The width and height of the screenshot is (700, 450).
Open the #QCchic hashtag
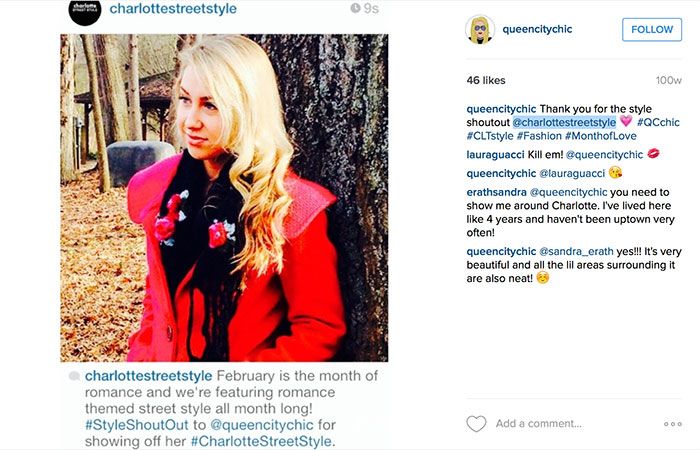click(x=658, y=122)
